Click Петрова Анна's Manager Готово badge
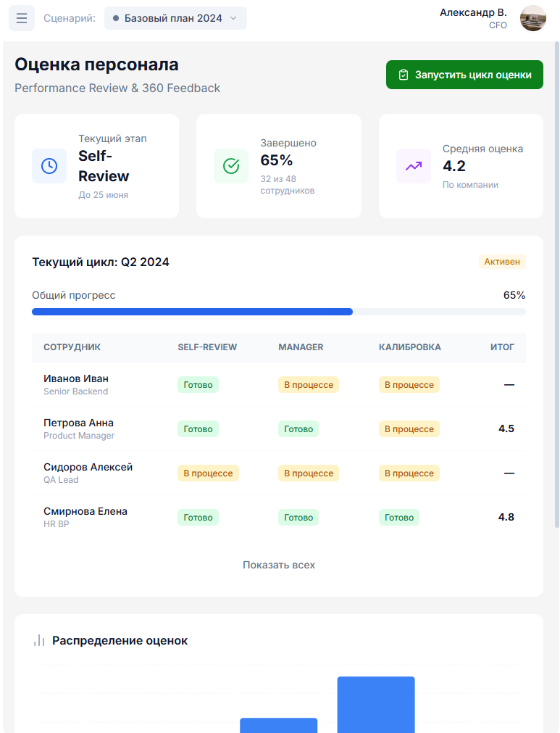This screenshot has width=560, height=733. 298,429
